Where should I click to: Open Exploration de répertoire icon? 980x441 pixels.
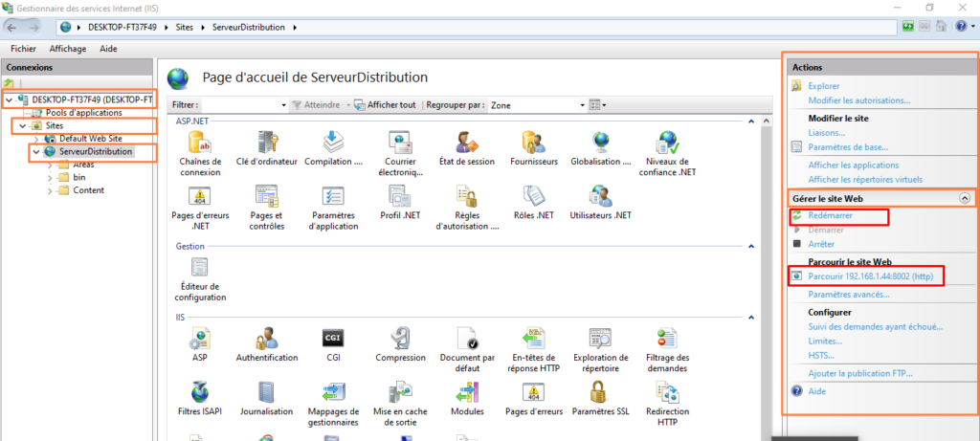tap(601, 338)
